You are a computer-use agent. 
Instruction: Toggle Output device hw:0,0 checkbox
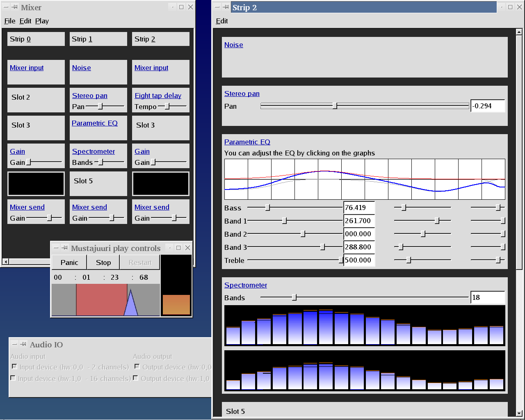tap(137, 366)
